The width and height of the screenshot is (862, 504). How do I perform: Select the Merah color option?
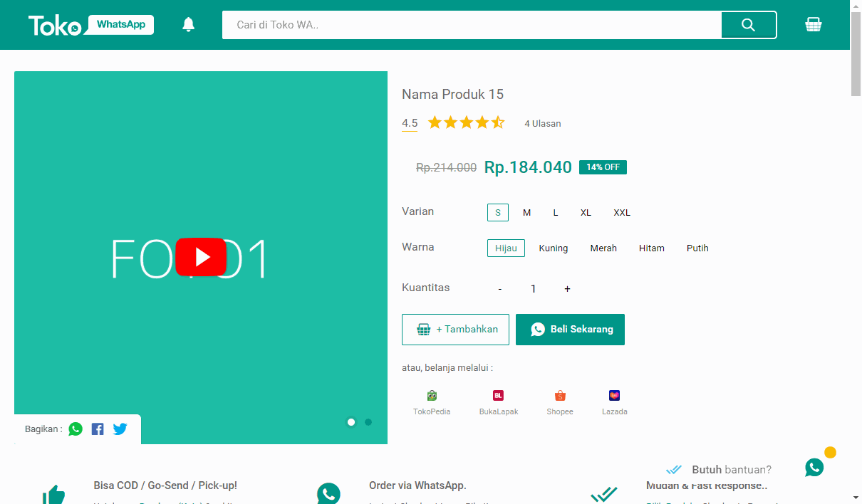603,248
